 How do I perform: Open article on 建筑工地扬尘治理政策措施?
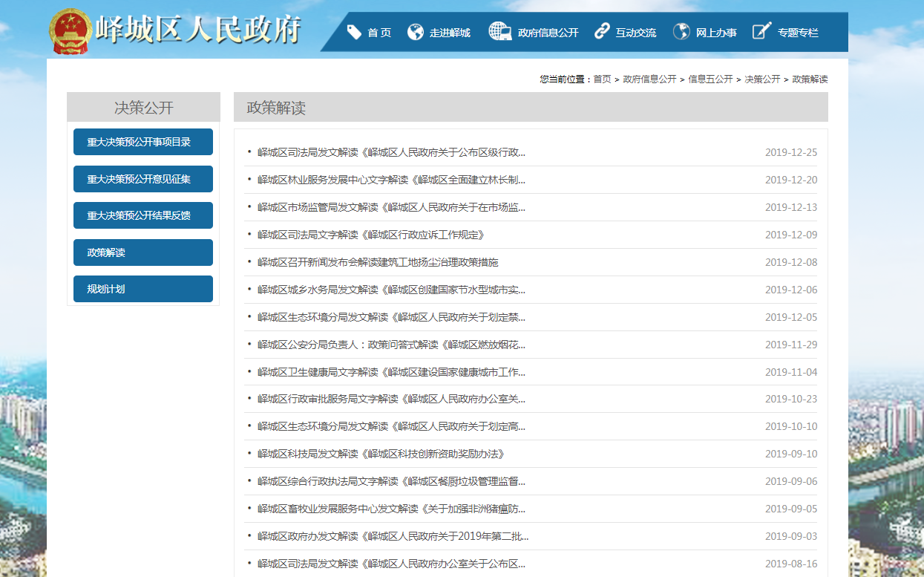coord(378,262)
